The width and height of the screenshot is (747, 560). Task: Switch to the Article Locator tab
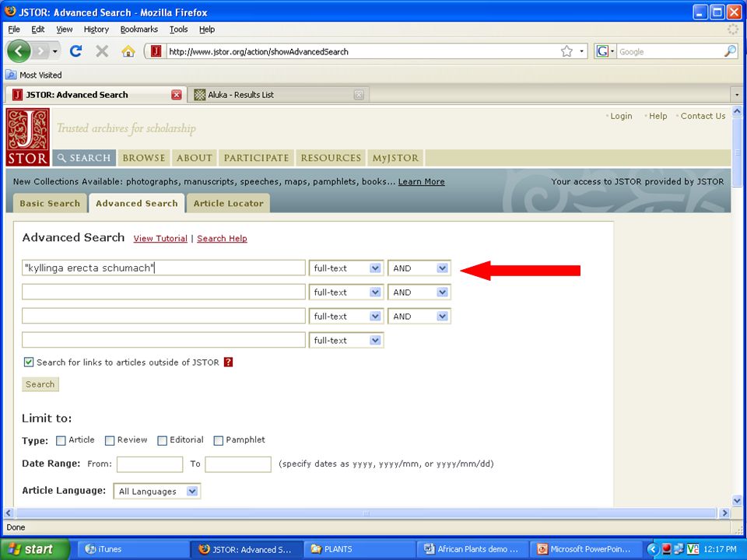(228, 203)
